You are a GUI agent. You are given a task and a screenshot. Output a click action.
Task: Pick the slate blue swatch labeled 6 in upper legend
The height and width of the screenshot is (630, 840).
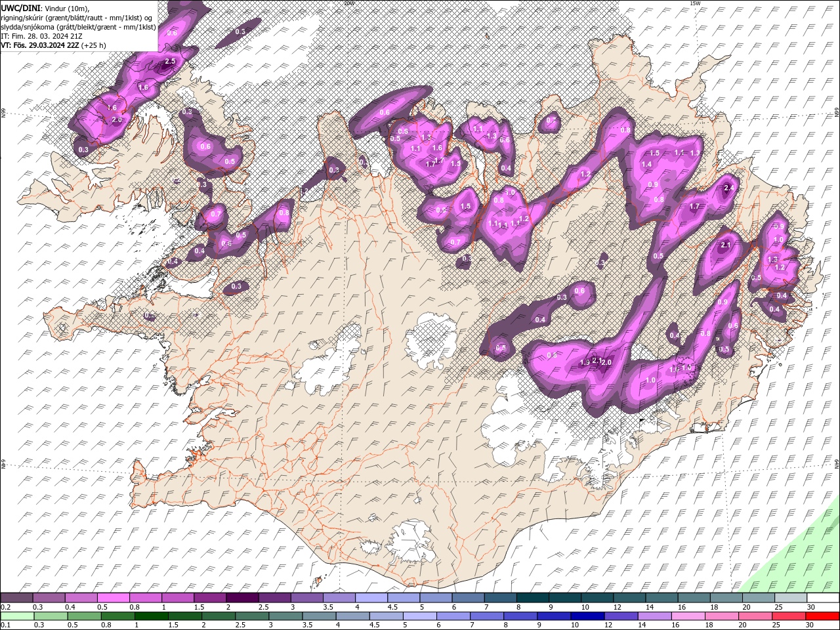[468, 598]
